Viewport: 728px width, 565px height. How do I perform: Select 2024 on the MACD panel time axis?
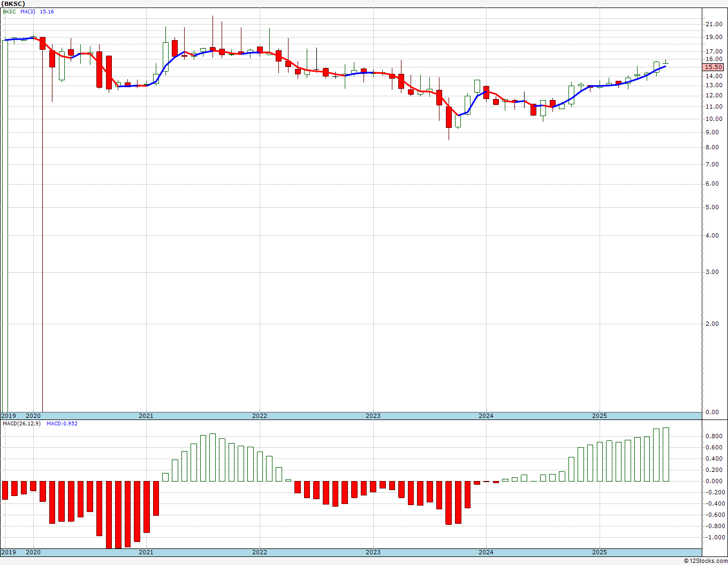pyautogui.click(x=486, y=552)
